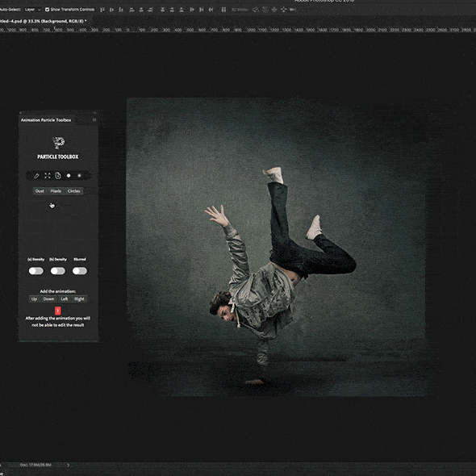Open Animation Particle Toolbox panel menu
The width and height of the screenshot is (476, 476).
pyautogui.click(x=94, y=120)
